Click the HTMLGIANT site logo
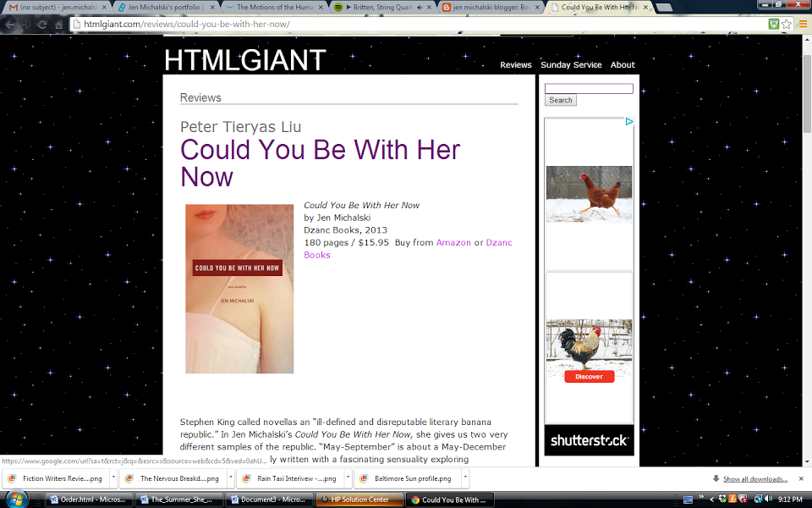The width and height of the screenshot is (812, 508). coord(245,60)
